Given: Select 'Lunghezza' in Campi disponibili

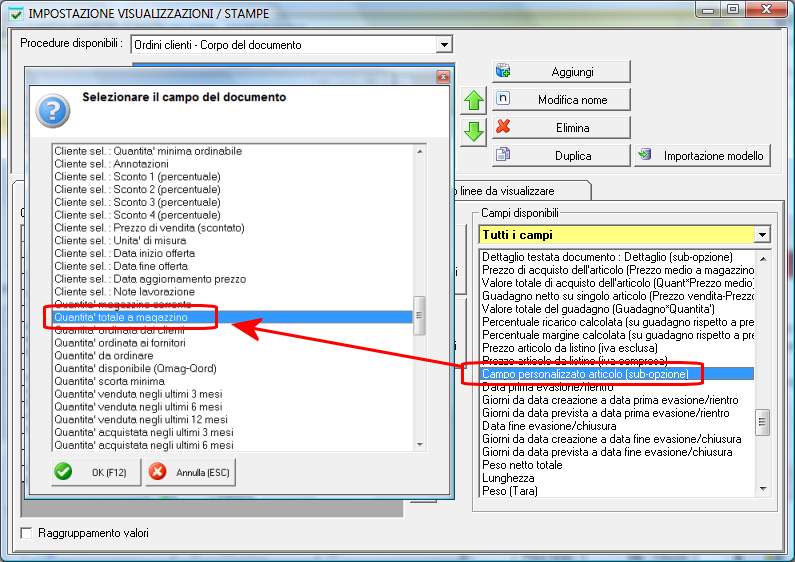Looking at the screenshot, I should tap(617, 478).
